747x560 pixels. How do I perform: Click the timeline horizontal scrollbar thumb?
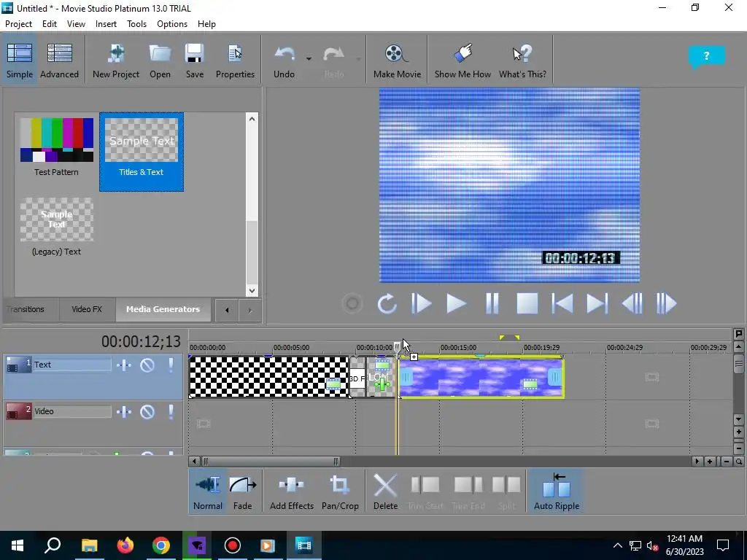(x=271, y=462)
